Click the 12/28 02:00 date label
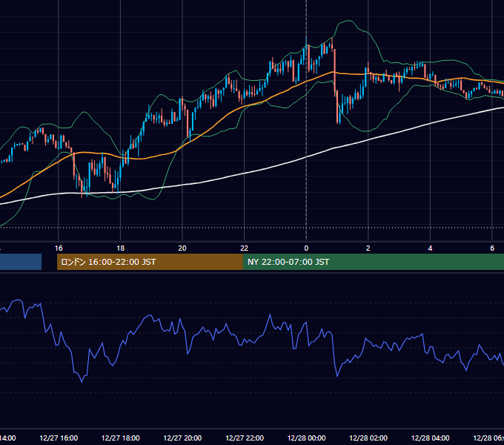 [368, 438]
